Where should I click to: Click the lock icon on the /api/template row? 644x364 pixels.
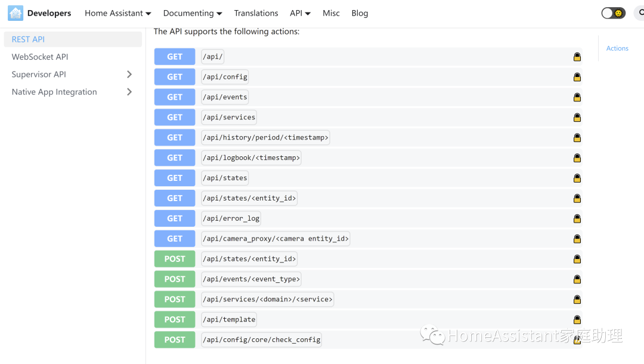pyautogui.click(x=577, y=319)
